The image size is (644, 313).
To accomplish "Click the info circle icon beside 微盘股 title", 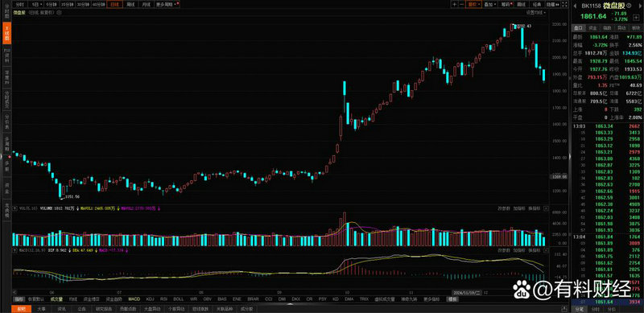I will 630,6.
